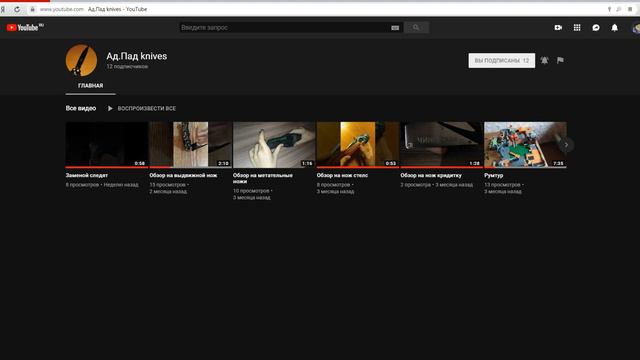
Task: Click the Ад.Пад knives channel avatar
Action: (81, 60)
